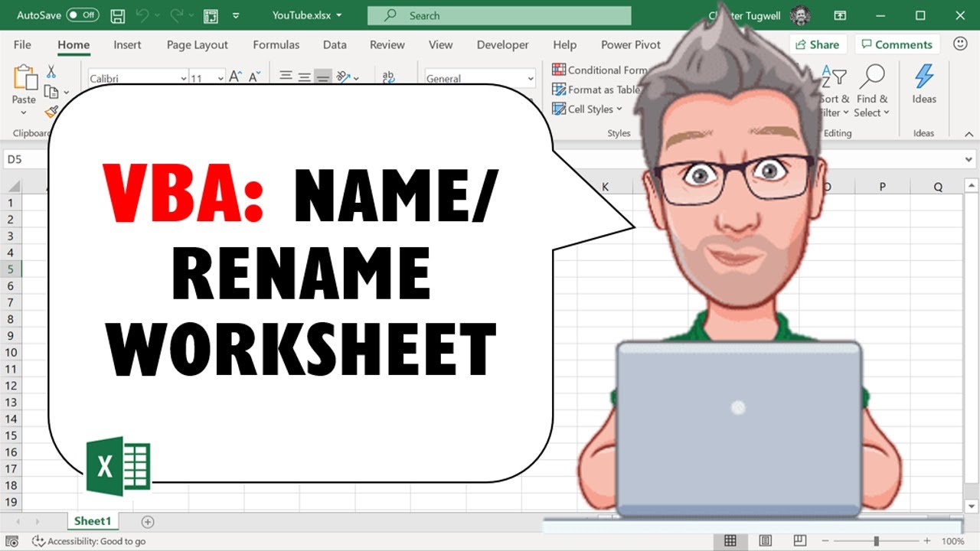Select the Home ribbon tab
Image resolution: width=980 pixels, height=551 pixels.
[x=73, y=44]
